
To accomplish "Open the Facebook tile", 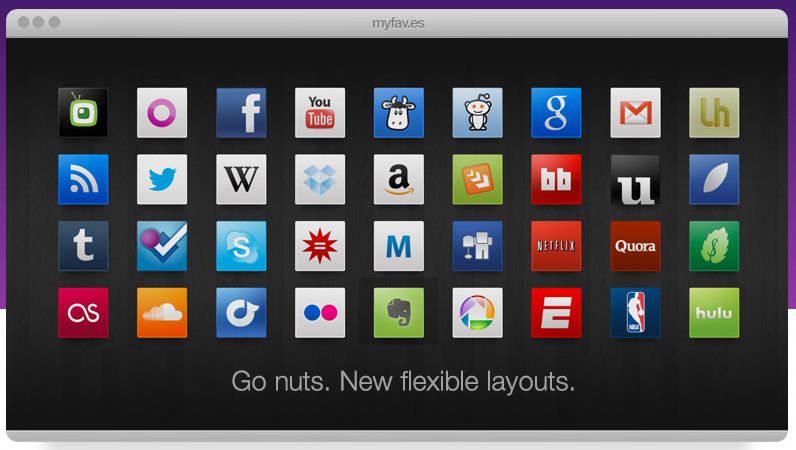I will click(241, 113).
